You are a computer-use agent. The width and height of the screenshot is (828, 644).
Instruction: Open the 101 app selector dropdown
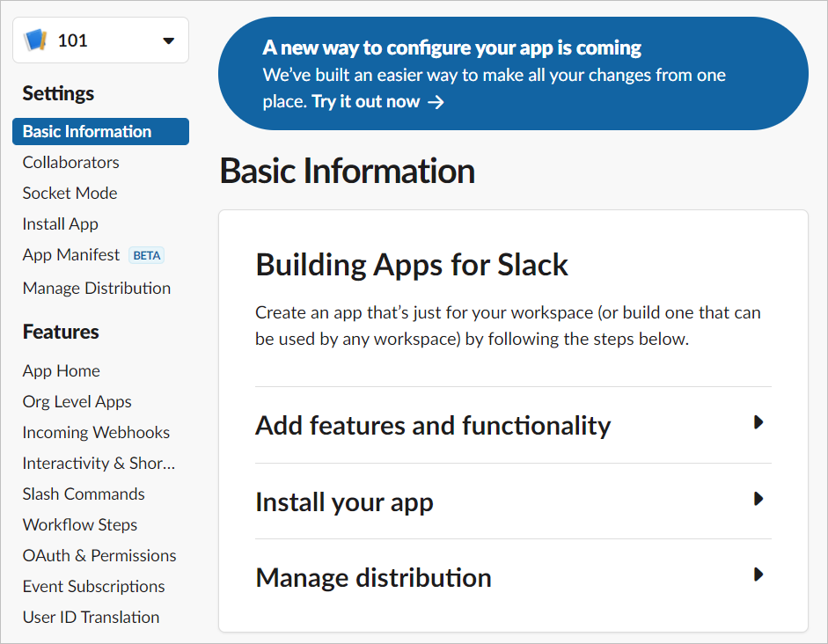pos(169,40)
